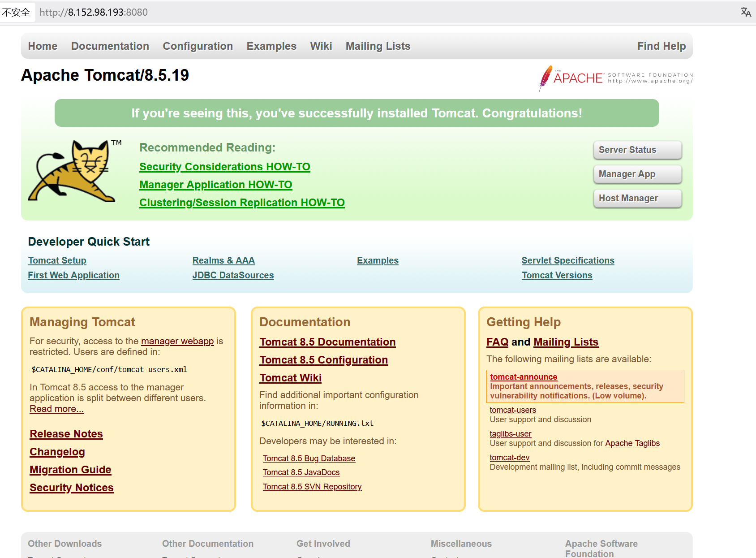Open the Migration Guide link
This screenshot has width=756, height=558.
[70, 470]
